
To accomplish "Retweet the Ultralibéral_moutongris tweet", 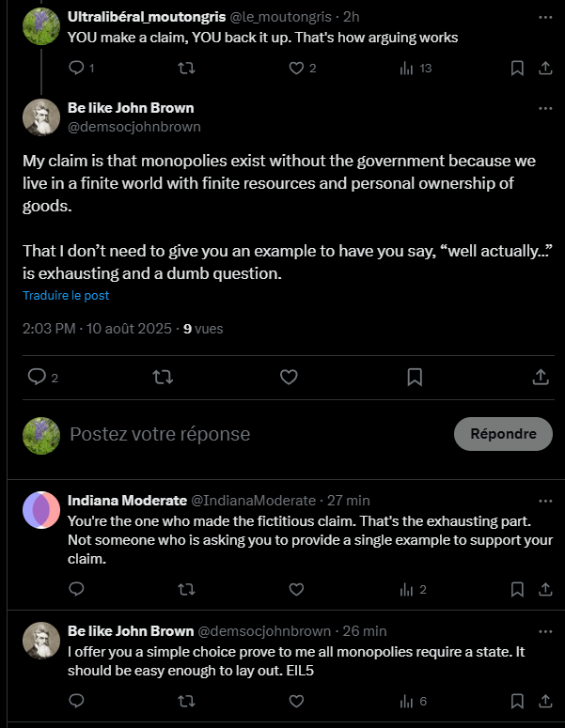I will pos(186,68).
